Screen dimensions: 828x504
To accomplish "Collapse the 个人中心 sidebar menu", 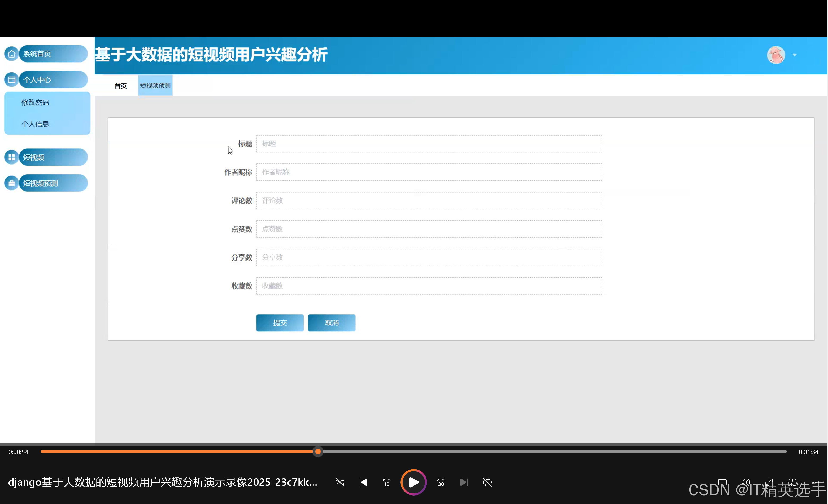I will 53,79.
